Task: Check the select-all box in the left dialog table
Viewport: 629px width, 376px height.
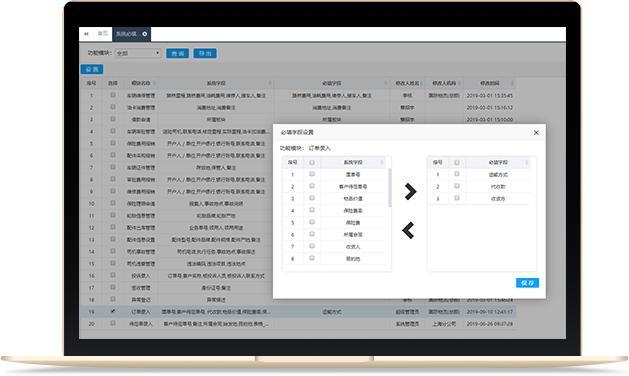Action: (x=312, y=163)
